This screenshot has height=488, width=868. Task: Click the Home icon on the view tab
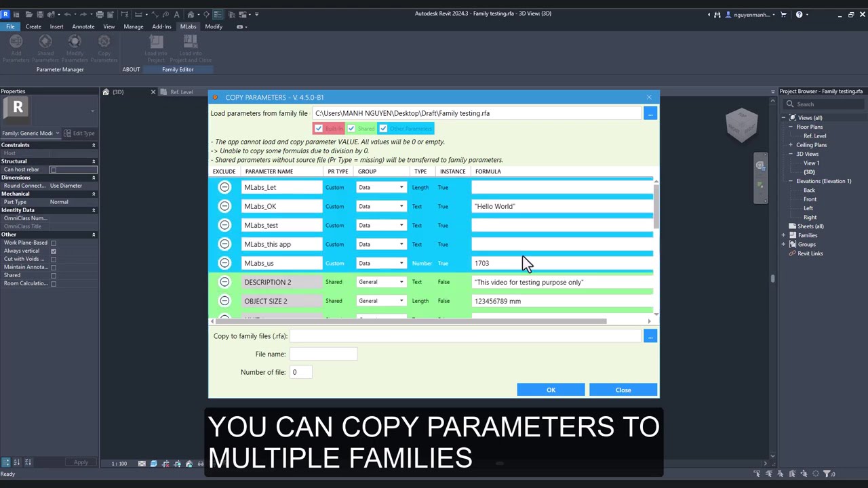106,92
